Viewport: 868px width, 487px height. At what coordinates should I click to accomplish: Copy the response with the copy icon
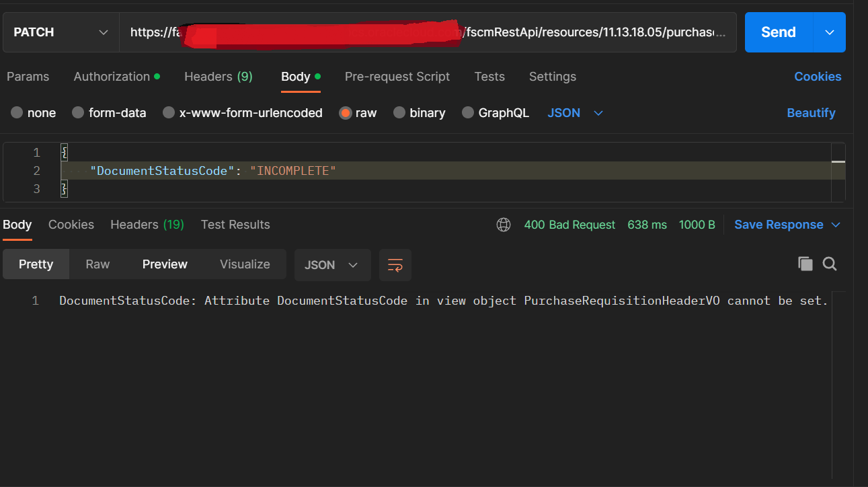pyautogui.click(x=805, y=264)
